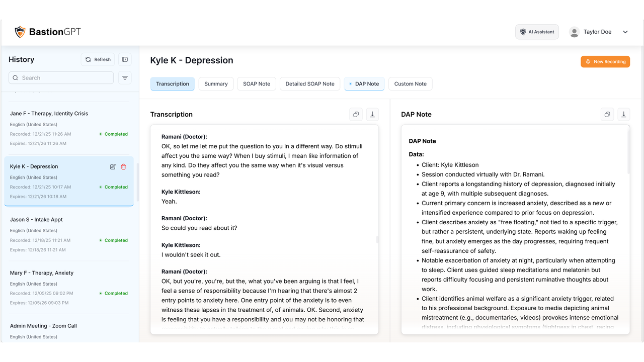Click the History sidebar scrollbar
This screenshot has height=362, width=644.
pyautogui.click(x=137, y=182)
